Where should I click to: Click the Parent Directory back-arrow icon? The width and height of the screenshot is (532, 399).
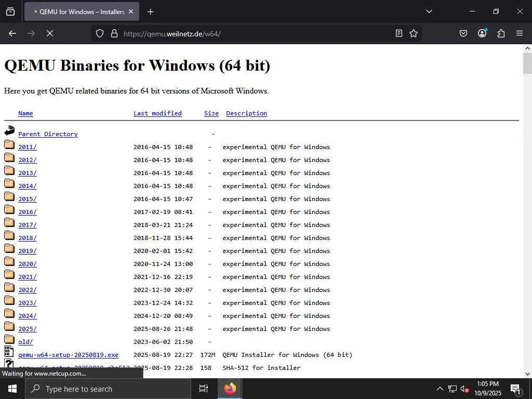tap(9, 130)
